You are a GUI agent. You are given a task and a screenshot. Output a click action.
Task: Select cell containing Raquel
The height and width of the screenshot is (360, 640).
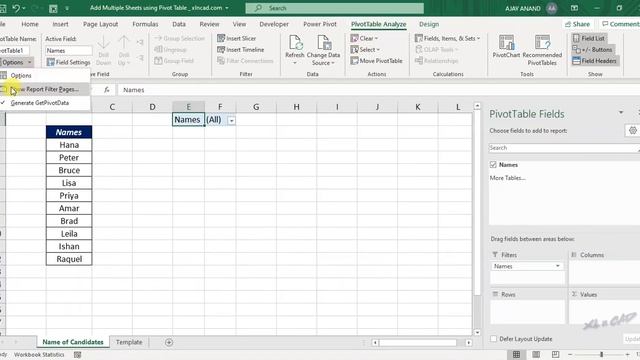[69, 259]
